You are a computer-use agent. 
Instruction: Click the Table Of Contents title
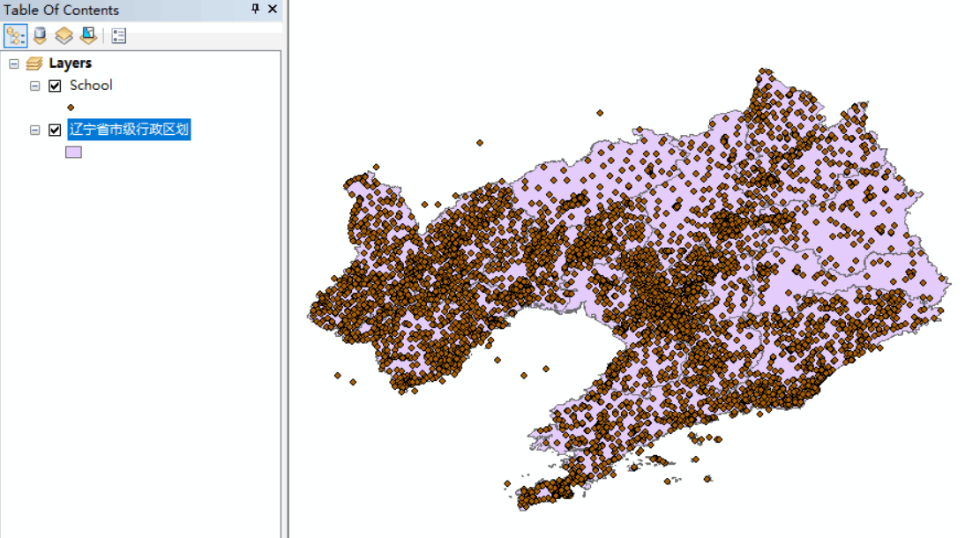click(61, 10)
